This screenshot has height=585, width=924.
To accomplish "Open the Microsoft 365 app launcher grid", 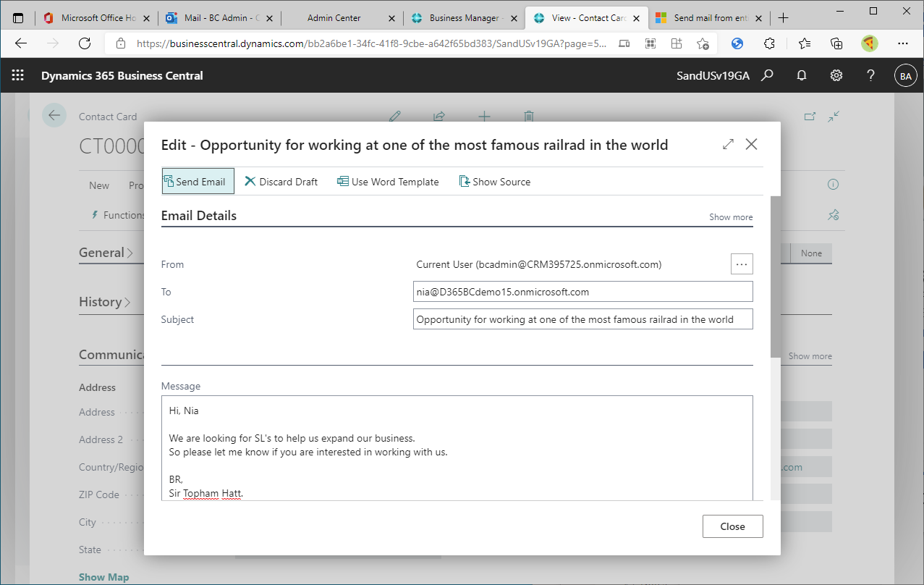I will pyautogui.click(x=16, y=75).
